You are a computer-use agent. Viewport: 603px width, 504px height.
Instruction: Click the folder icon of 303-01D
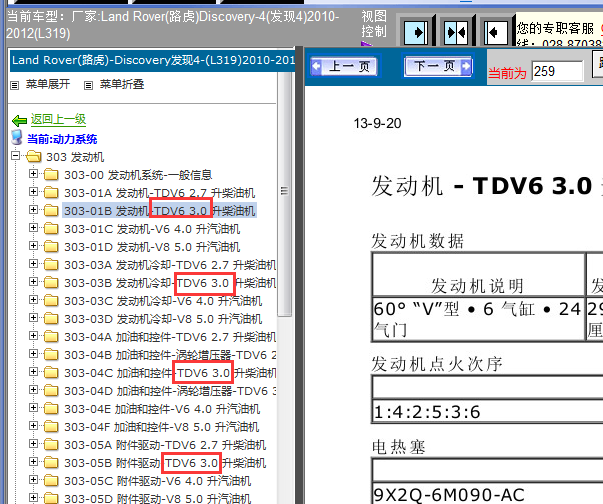pyautogui.click(x=51, y=246)
